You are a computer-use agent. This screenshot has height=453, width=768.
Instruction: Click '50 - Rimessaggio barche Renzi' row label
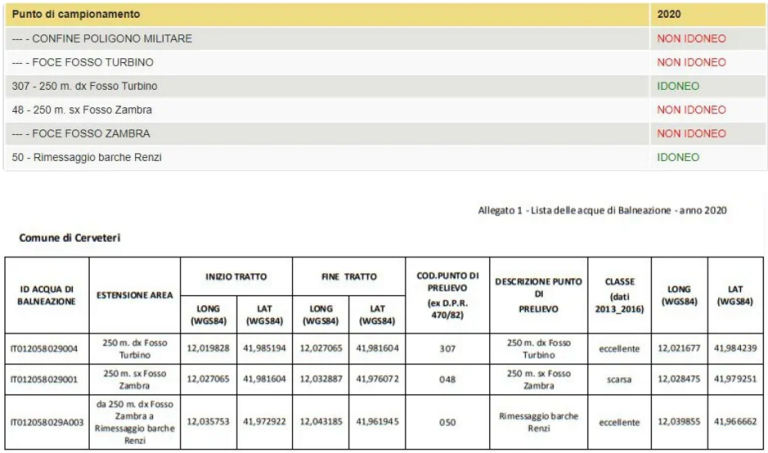pyautogui.click(x=87, y=157)
